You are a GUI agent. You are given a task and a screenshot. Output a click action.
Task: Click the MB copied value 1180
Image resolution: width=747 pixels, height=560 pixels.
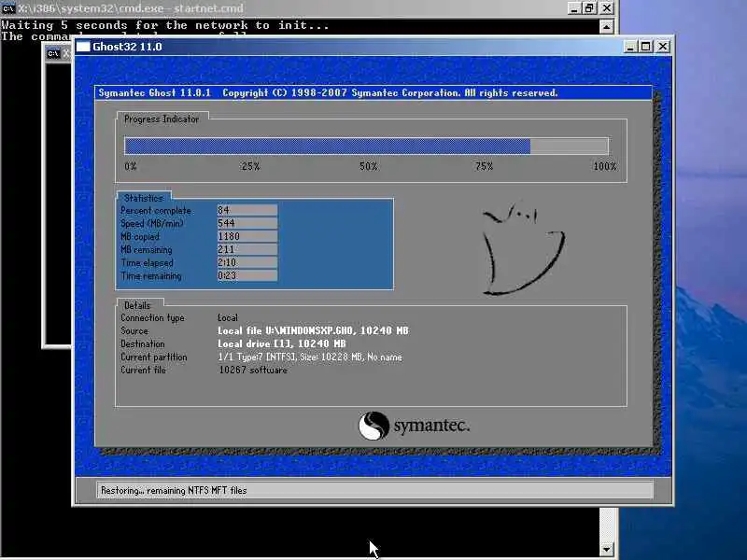pos(247,236)
